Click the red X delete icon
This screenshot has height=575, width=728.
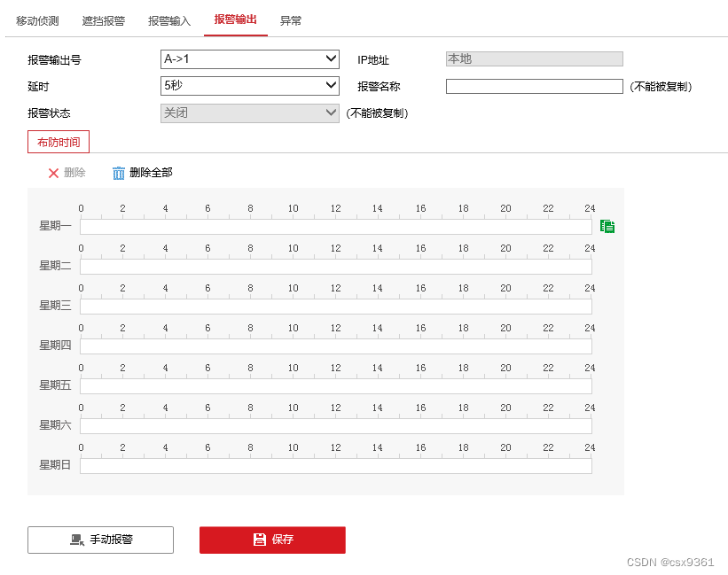(x=53, y=173)
